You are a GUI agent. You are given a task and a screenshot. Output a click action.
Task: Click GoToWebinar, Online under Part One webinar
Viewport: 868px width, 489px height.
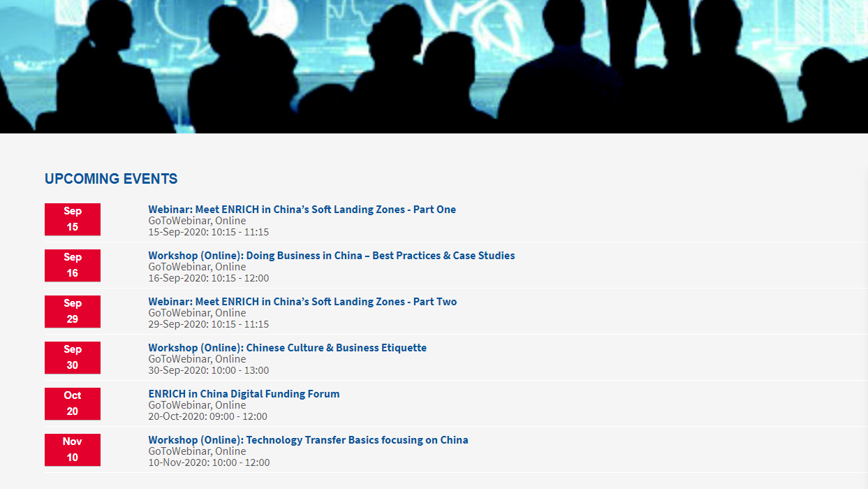coord(197,221)
